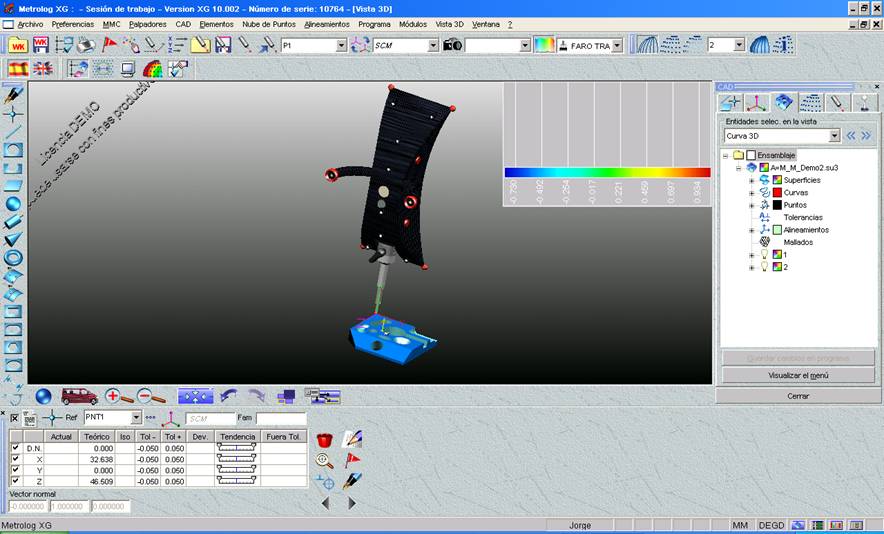Click the Fam input field
The width and height of the screenshot is (884, 534).
[x=281, y=418]
